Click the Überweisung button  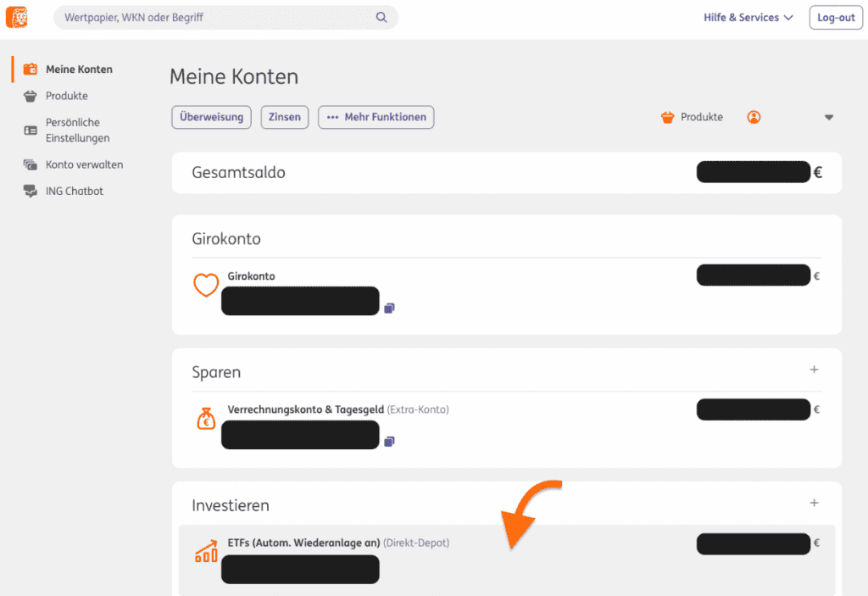(211, 117)
